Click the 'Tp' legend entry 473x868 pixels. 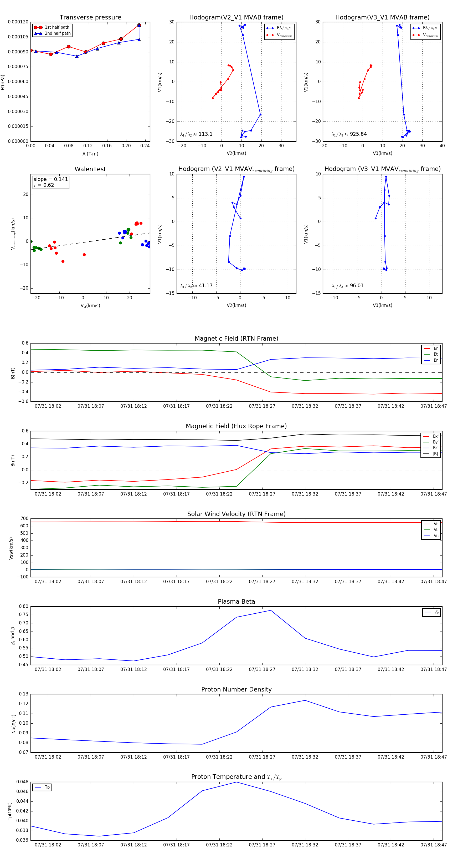42,788
